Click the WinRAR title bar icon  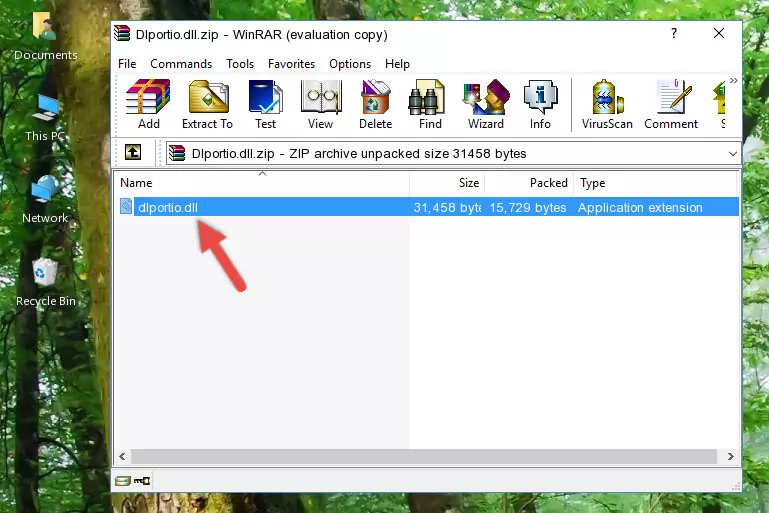coord(122,33)
